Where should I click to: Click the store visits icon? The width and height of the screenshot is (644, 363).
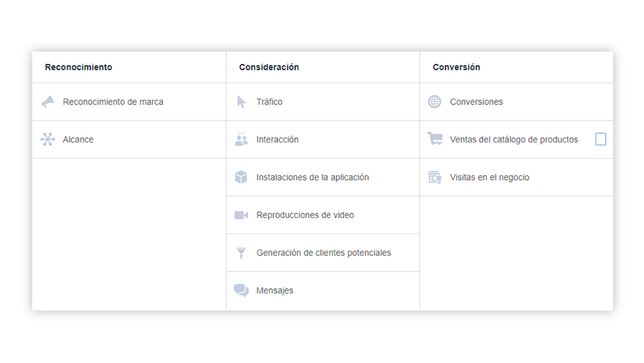[435, 177]
